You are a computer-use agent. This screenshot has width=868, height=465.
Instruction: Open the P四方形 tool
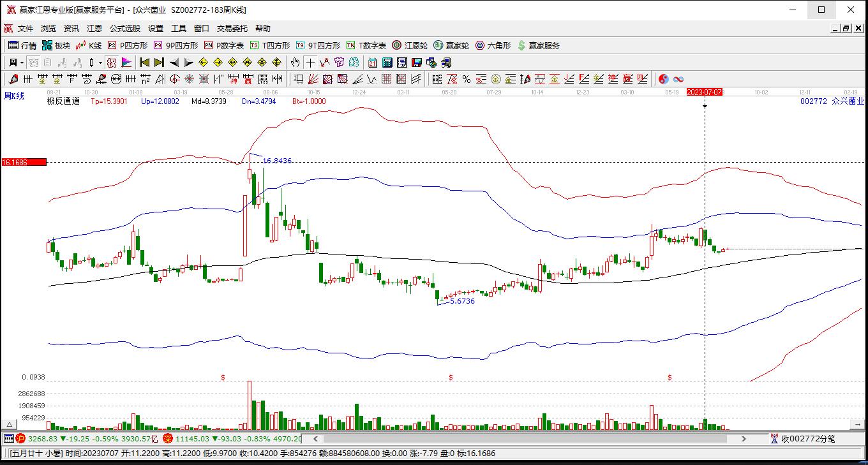[128, 45]
